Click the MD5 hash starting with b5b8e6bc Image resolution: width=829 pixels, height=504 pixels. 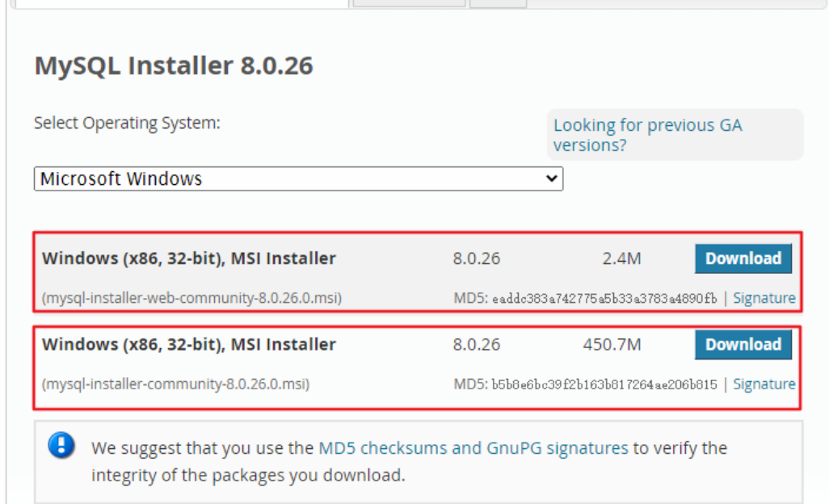[x=604, y=384]
